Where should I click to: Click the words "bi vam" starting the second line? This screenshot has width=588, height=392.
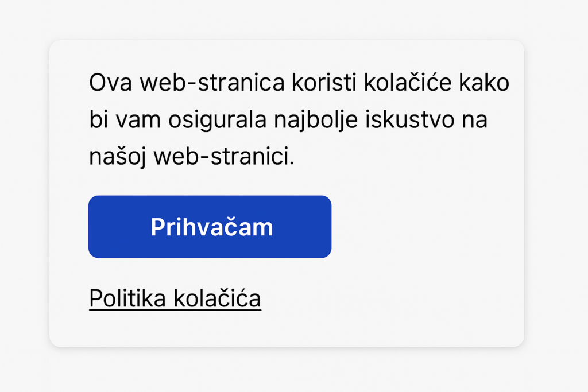point(125,120)
